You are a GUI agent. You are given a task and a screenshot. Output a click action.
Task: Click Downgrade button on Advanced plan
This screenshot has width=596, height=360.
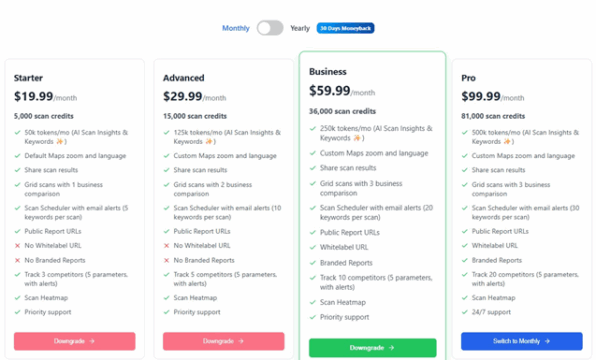[224, 341]
